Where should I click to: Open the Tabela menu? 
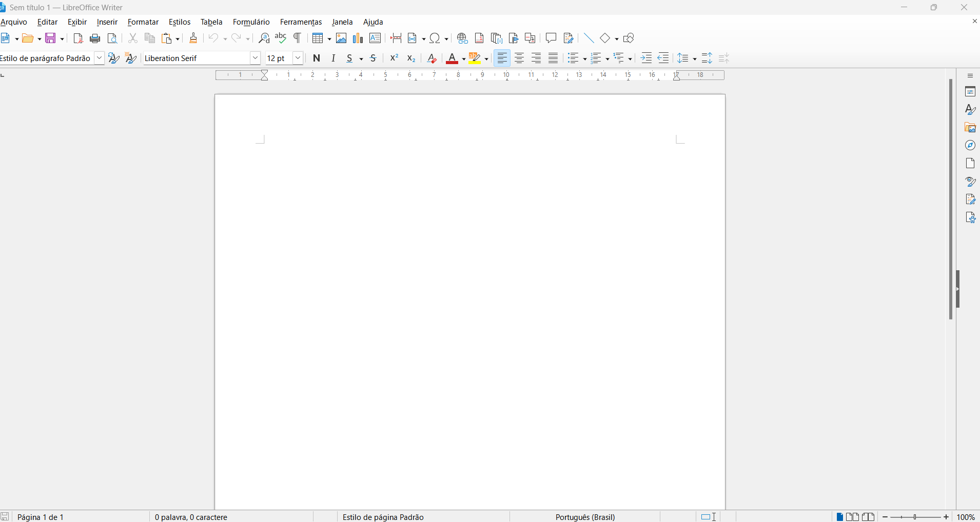(211, 22)
